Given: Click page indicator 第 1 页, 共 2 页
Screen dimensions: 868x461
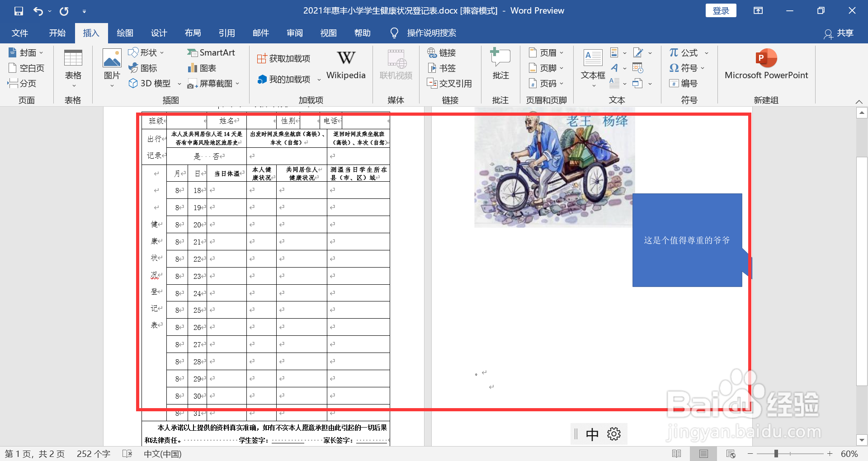Looking at the screenshot, I should click(35, 454).
